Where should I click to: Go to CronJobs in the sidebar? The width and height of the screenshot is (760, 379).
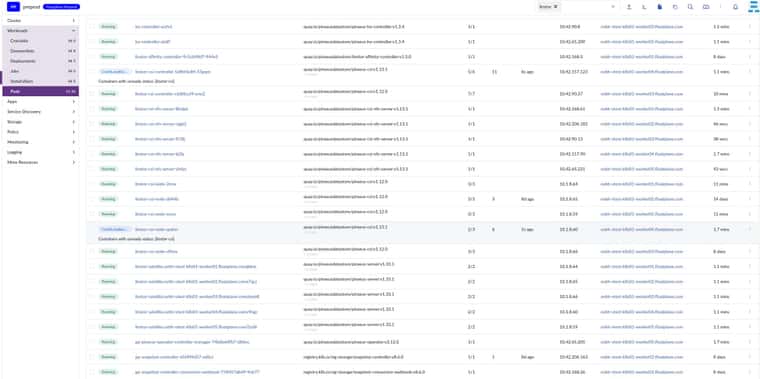coord(40,41)
